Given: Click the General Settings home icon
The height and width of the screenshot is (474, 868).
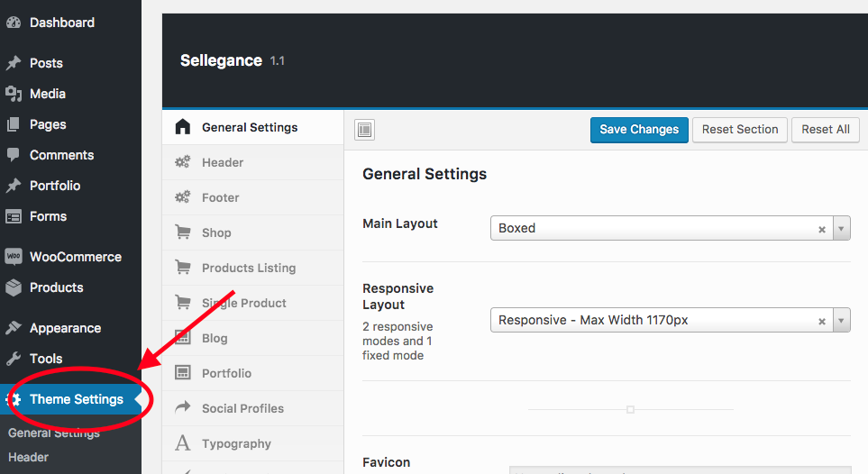Looking at the screenshot, I should pyautogui.click(x=183, y=127).
